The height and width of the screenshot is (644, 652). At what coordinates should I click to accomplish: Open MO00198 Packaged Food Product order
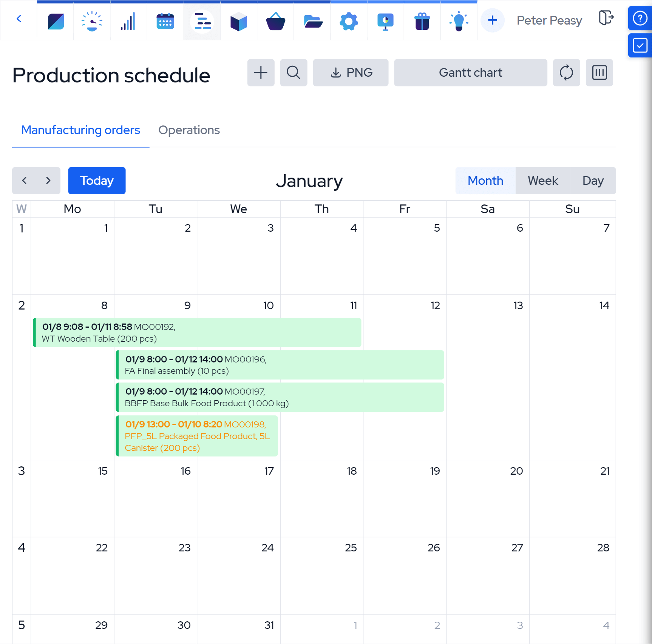pos(197,436)
